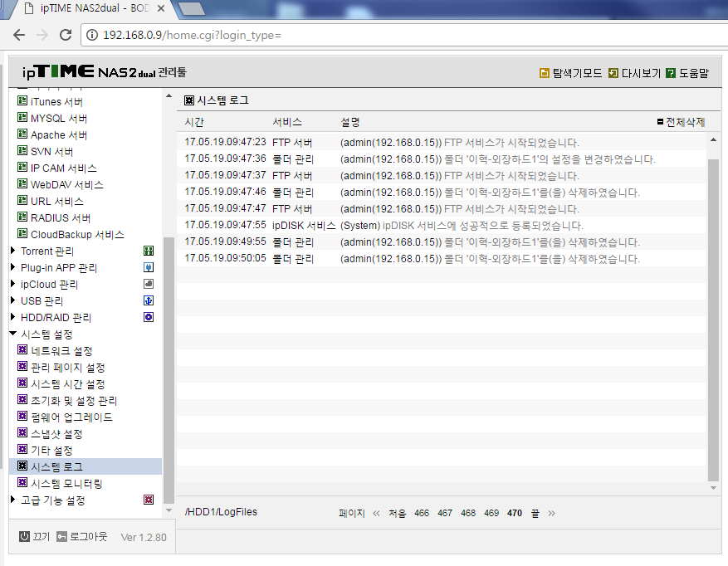Go to log page 467
Screen dimensions: 728x566
[x=445, y=513]
